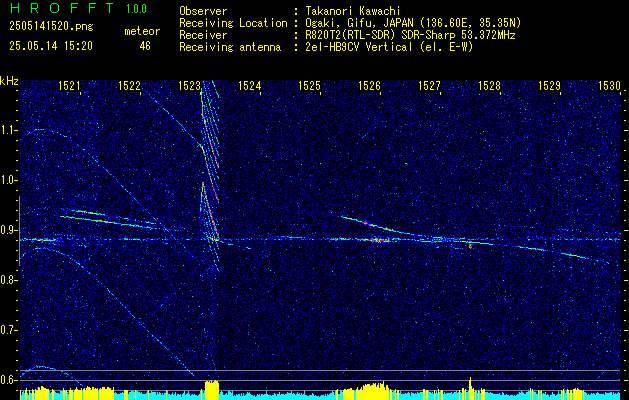This screenshot has height=400, width=629.
Task: Click the 1529 time marker
Action: point(549,85)
